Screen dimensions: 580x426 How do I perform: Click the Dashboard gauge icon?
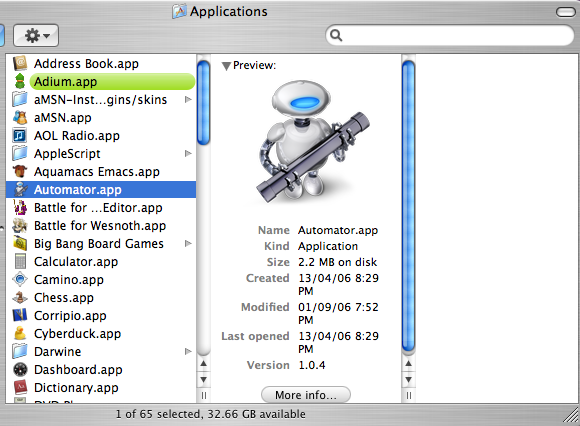point(20,369)
